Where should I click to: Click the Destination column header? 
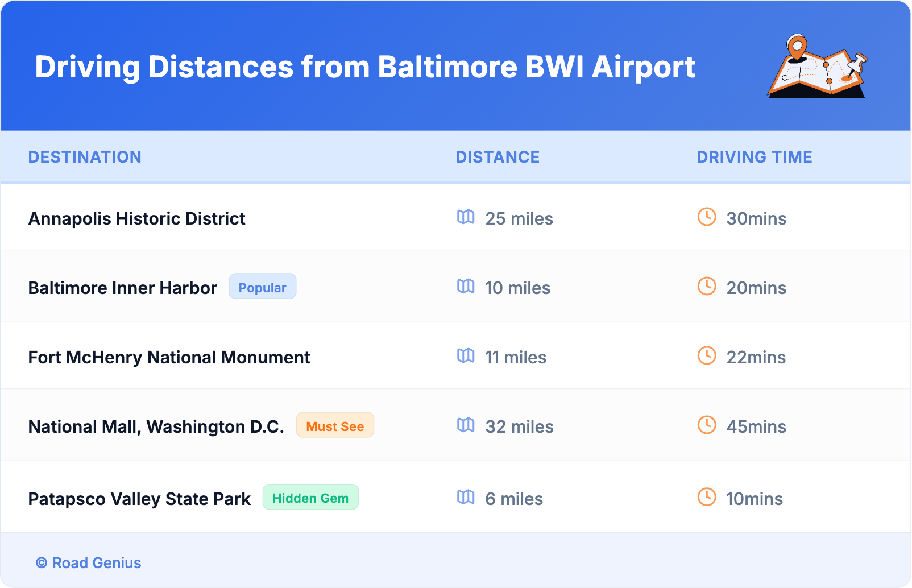[85, 157]
